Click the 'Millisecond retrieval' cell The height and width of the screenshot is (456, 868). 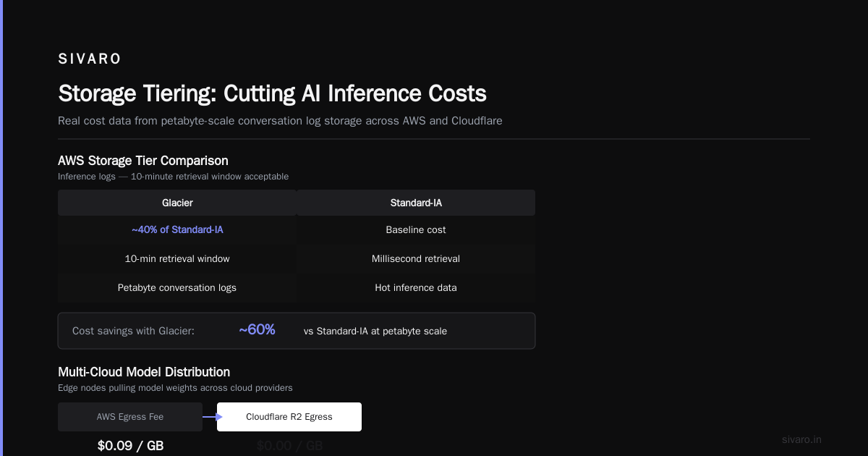coord(416,258)
